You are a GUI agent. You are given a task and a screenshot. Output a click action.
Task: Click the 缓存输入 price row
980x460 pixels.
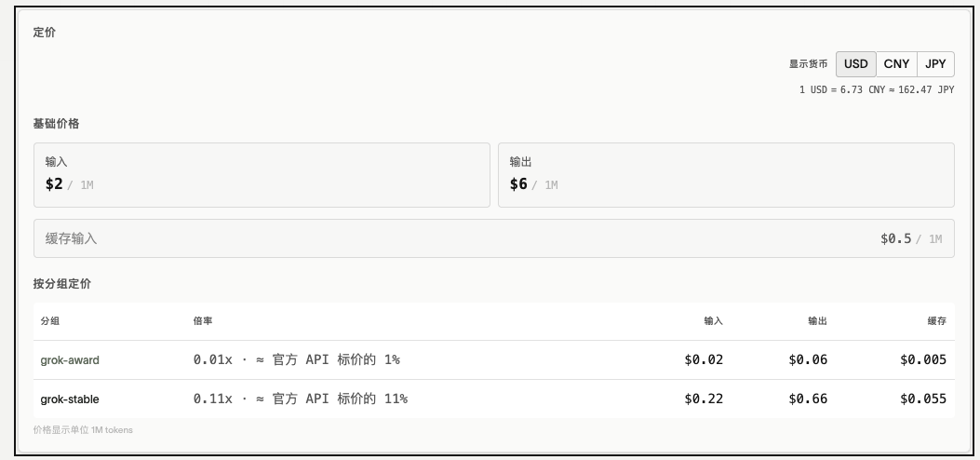coord(494,238)
